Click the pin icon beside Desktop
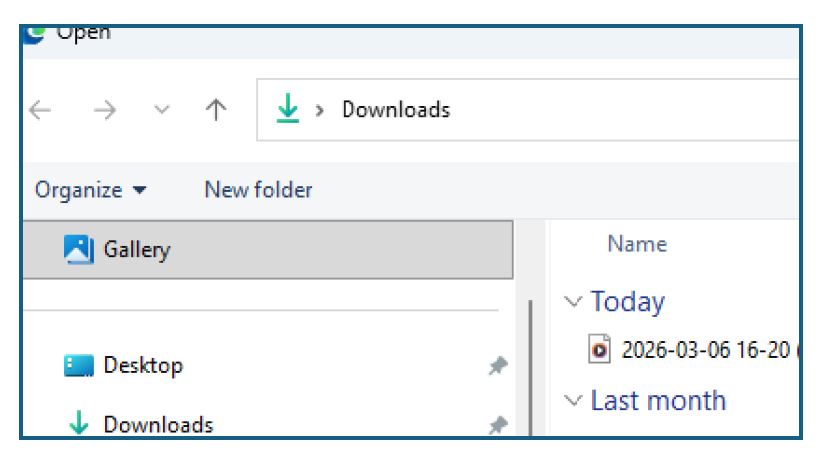This screenshot has height=456, width=825. pos(496,367)
